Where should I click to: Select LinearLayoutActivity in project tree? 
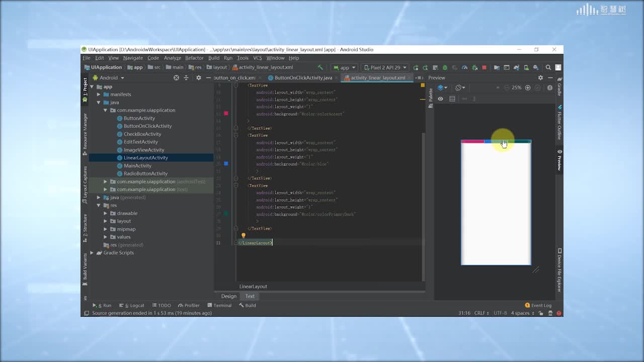pos(145,158)
